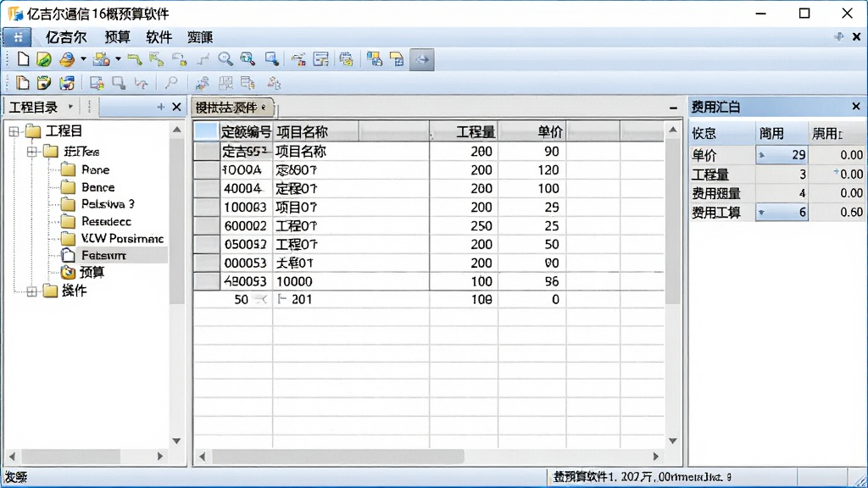Image resolution: width=868 pixels, height=488 pixels.
Task: Toggle the expander beside the 操作 folder
Action: [x=31, y=291]
